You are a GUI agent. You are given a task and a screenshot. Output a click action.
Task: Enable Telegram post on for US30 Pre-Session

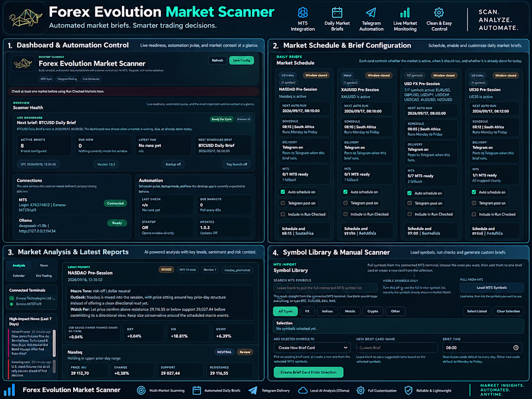pyautogui.click(x=473, y=203)
